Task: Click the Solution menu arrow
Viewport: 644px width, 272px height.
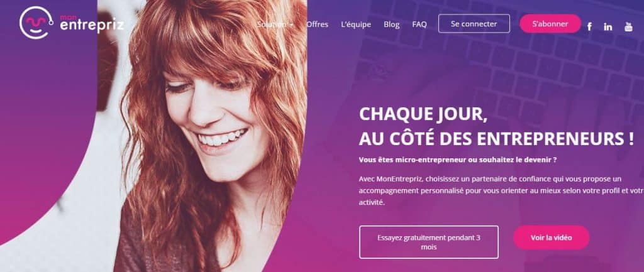Action: coord(291,24)
